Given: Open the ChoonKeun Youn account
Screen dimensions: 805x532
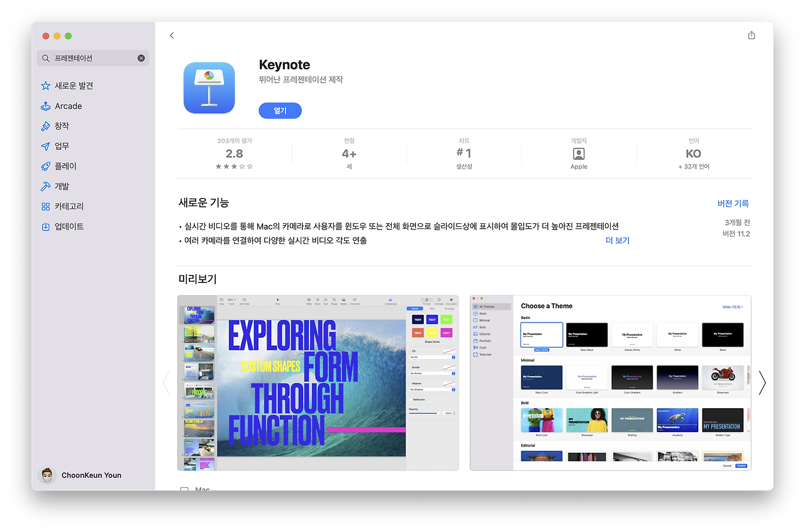Looking at the screenshot, I should pos(80,475).
